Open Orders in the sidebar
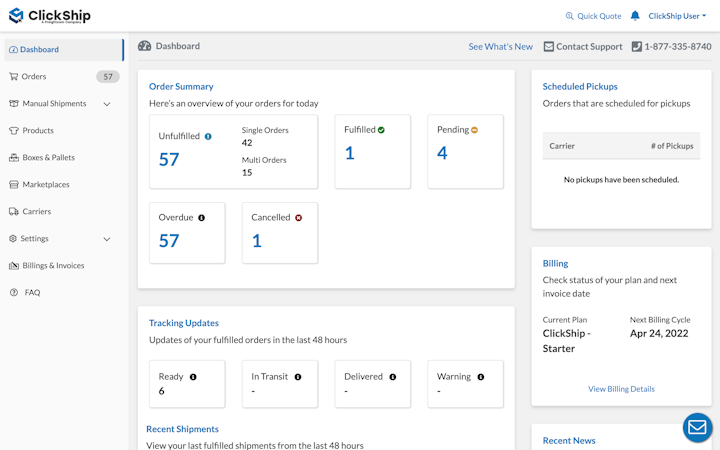Screen dimensions: 720x450 34,77
